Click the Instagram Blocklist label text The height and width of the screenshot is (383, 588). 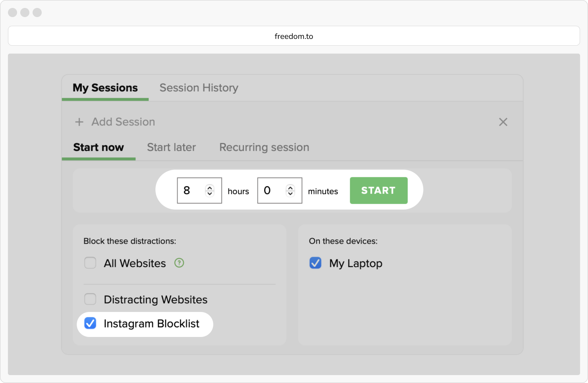point(151,324)
